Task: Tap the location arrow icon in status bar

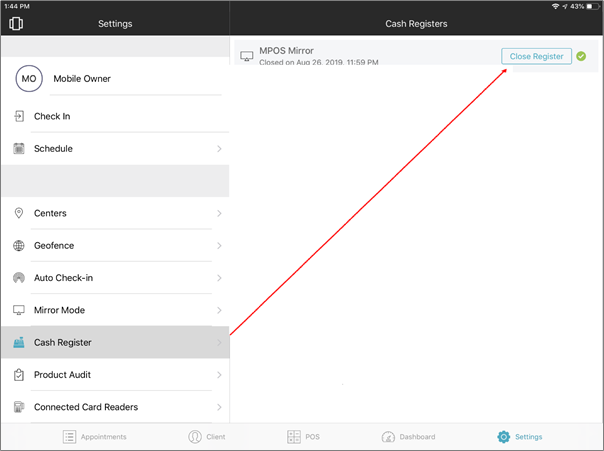Action: pos(564,6)
